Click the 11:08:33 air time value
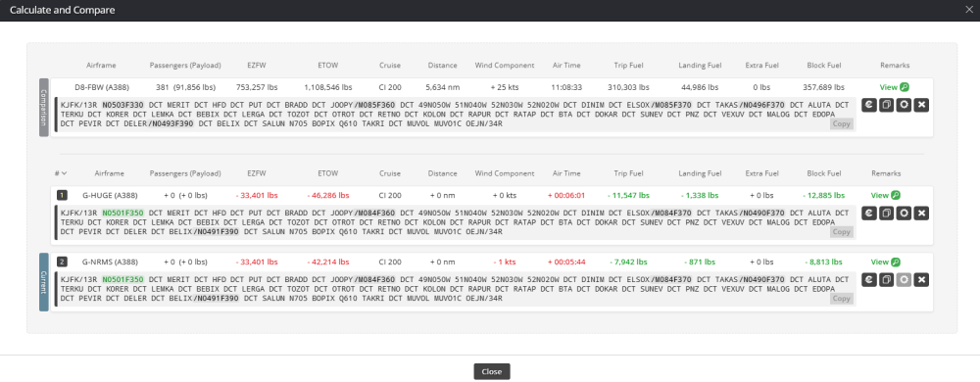This screenshot has height=382, width=980. 566,87
